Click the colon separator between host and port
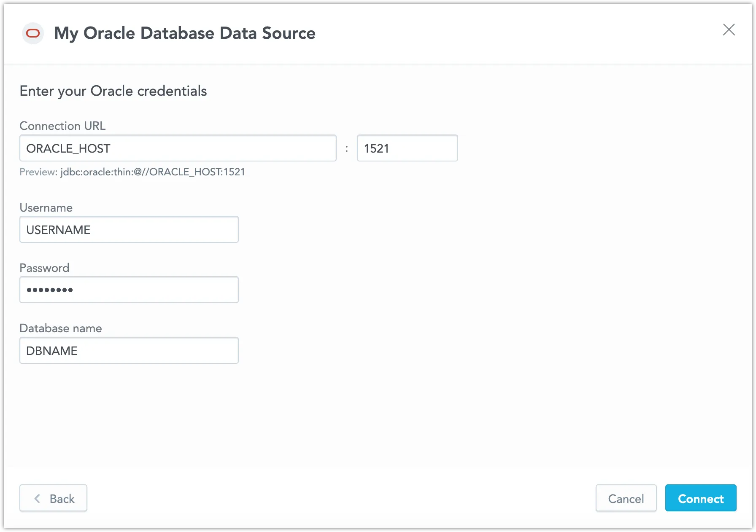The image size is (756, 532). pyautogui.click(x=346, y=148)
